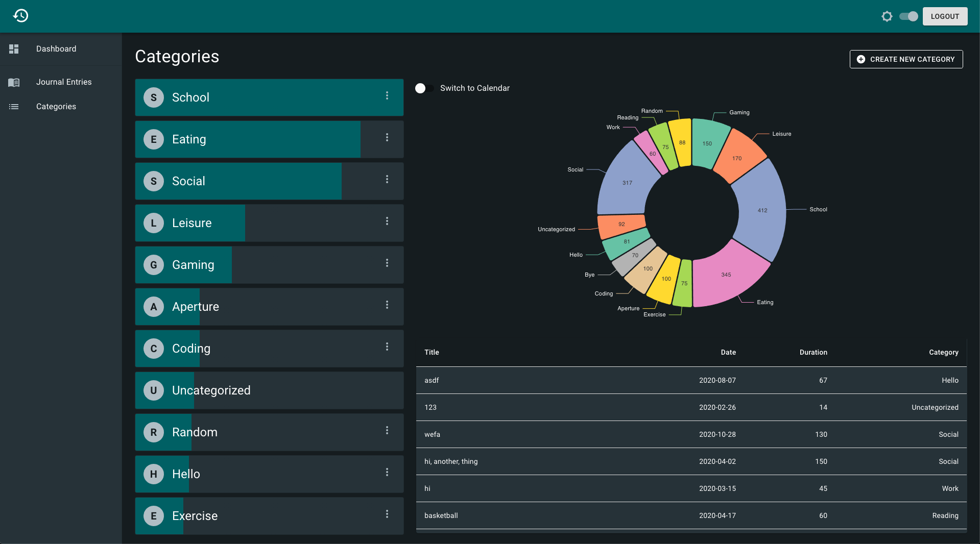Click the Gaming 150 donut slice
Image resolution: width=980 pixels, height=544 pixels.
pyautogui.click(x=707, y=143)
